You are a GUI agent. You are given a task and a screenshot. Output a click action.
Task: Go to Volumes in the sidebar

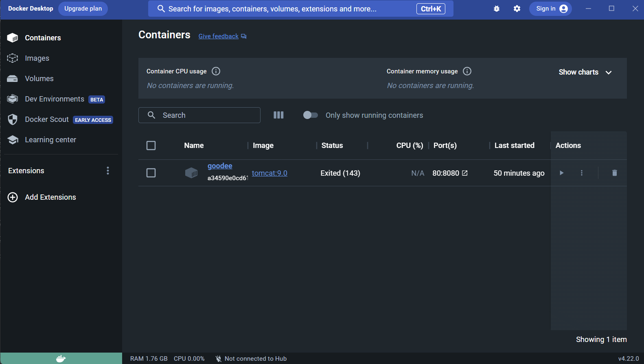(x=61, y=79)
